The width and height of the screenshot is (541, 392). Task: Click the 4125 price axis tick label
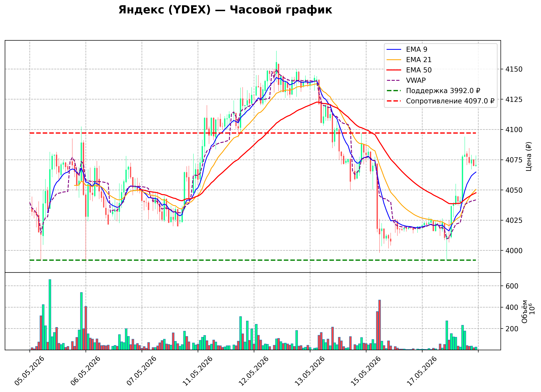pyautogui.click(x=514, y=99)
